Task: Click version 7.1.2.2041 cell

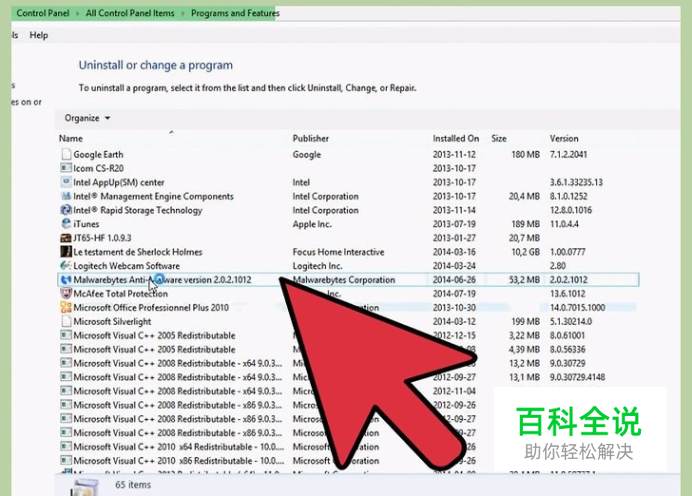Action: pos(568,154)
